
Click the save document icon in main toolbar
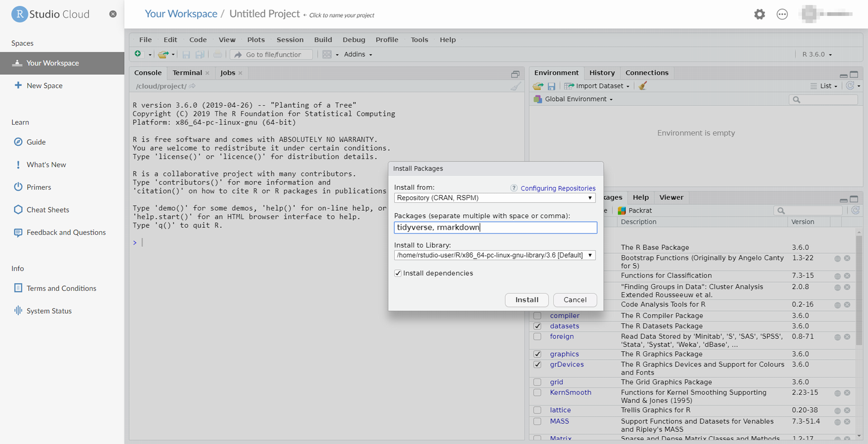click(x=186, y=54)
